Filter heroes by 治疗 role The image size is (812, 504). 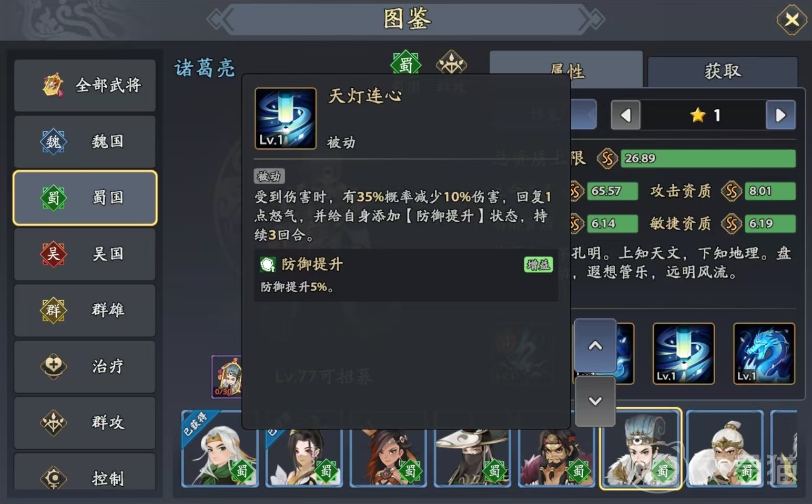[85, 366]
